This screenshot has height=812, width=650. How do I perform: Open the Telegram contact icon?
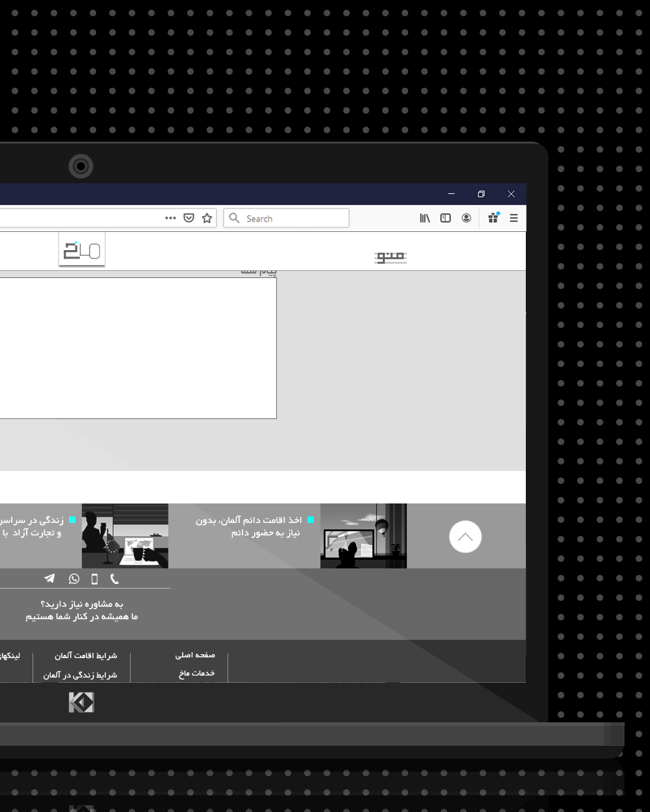(x=49, y=578)
